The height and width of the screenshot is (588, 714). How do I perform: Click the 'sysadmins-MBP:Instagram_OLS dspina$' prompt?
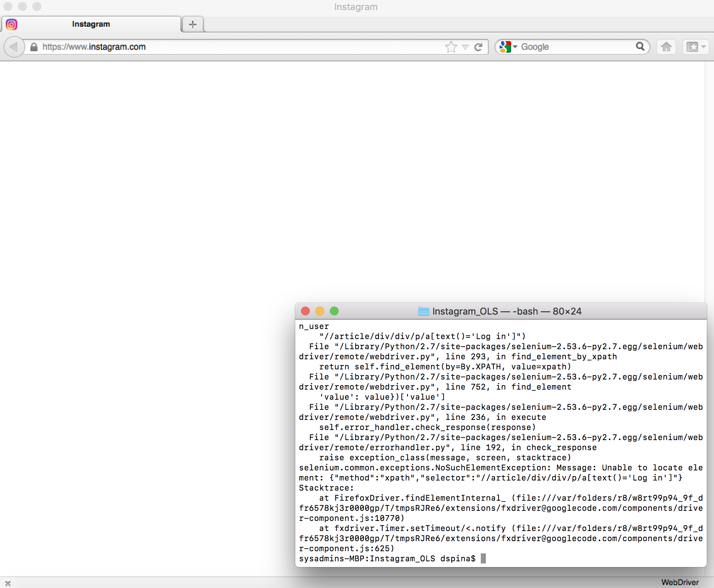[x=387, y=559]
